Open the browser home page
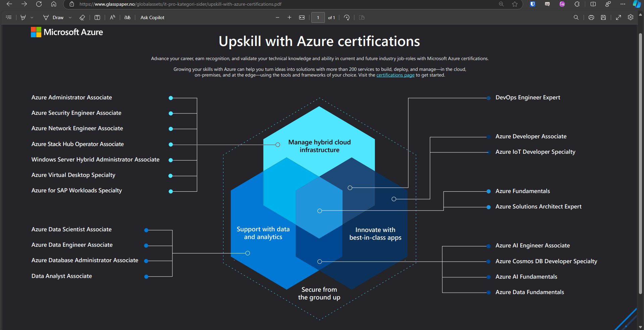644x330 pixels. coord(54,4)
